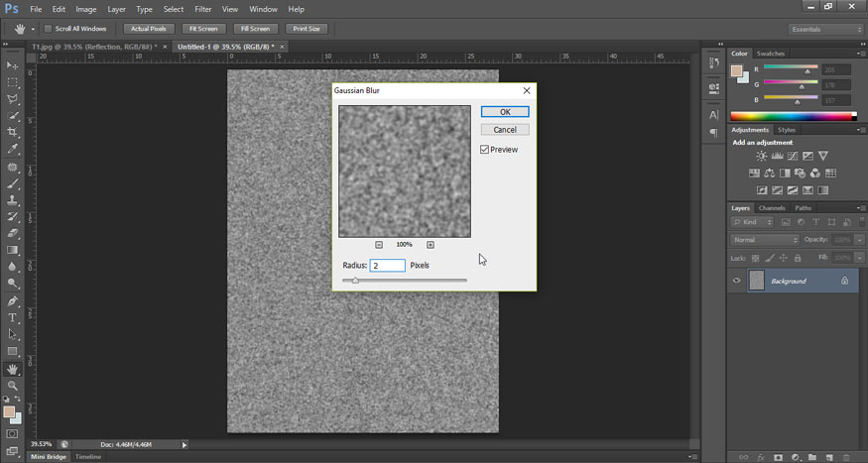Click the Brightness/Contrast adjustment icon

point(761,156)
